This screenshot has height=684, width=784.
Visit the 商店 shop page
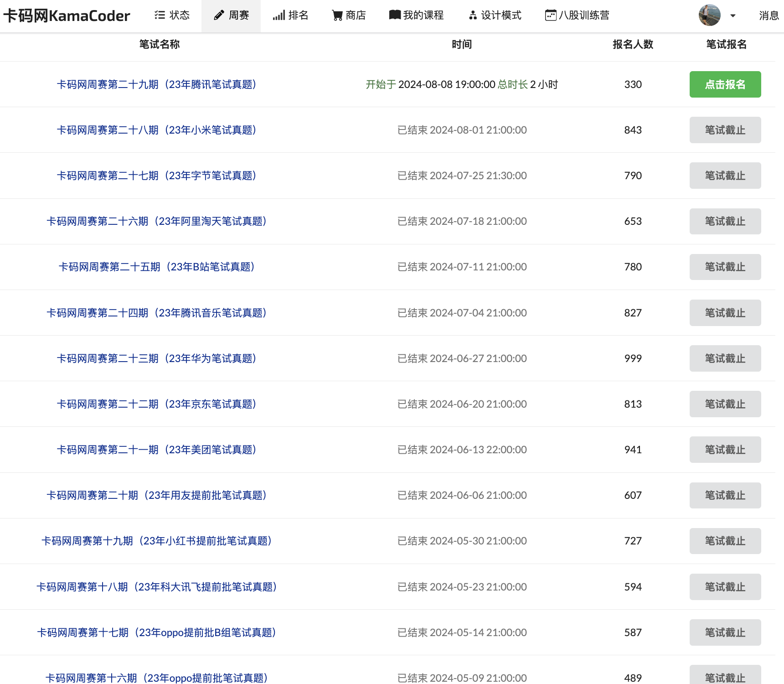(x=349, y=15)
